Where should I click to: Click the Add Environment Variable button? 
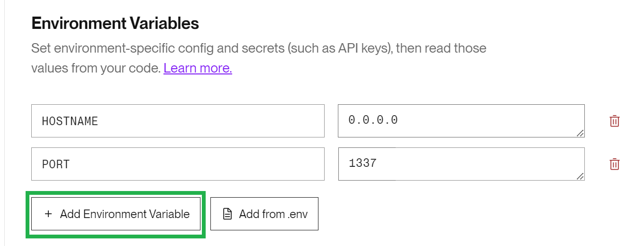[x=116, y=214]
